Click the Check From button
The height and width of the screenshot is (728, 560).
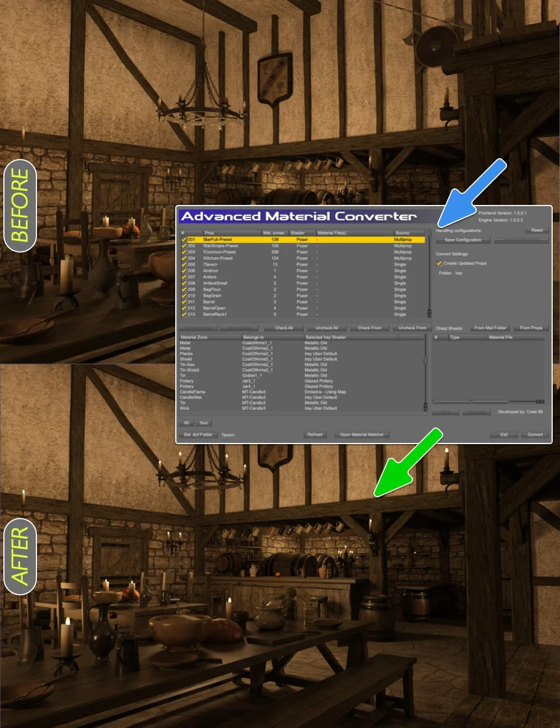tap(369, 328)
